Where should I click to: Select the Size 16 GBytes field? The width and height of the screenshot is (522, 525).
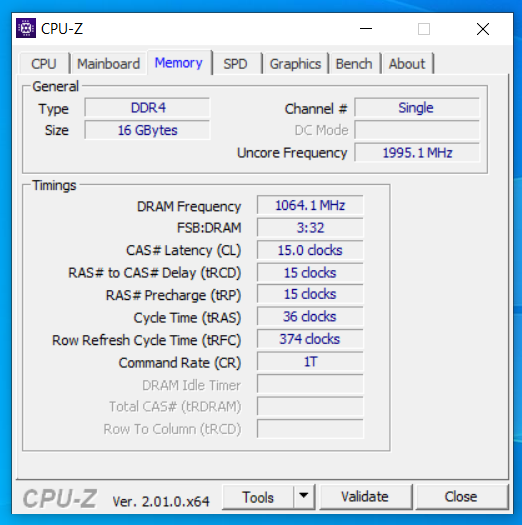(147, 130)
